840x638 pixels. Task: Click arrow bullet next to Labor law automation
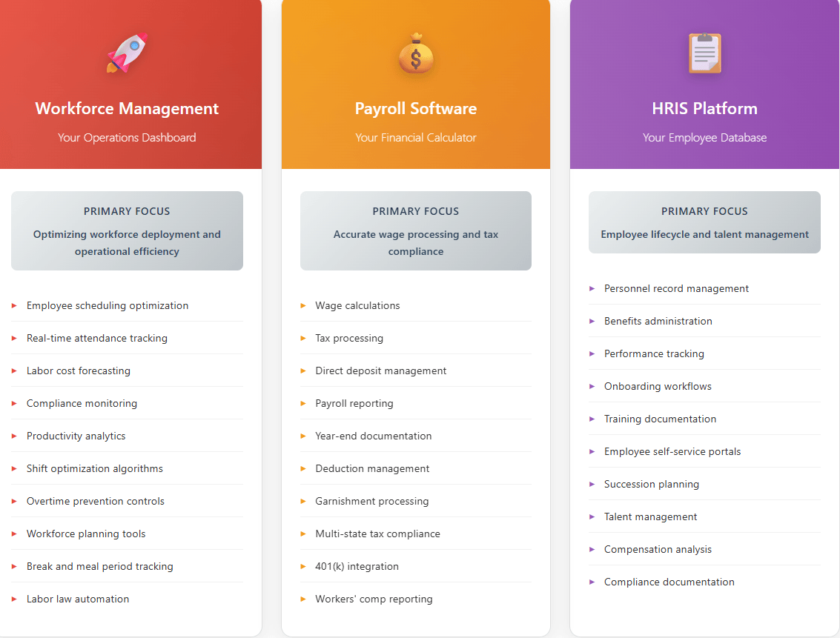click(15, 599)
